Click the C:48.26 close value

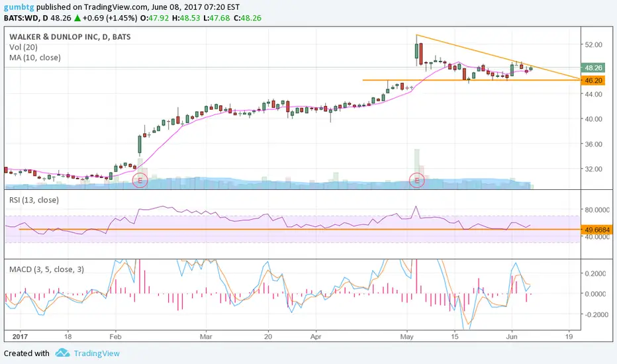tap(248, 18)
